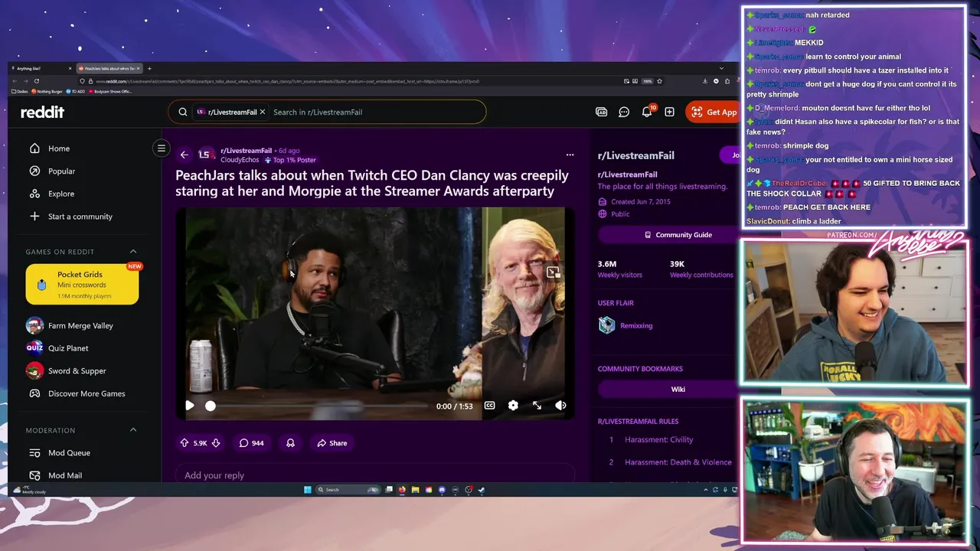This screenshot has height=551, width=980.
Task: Open Steam from the taskbar
Action: pos(482,490)
